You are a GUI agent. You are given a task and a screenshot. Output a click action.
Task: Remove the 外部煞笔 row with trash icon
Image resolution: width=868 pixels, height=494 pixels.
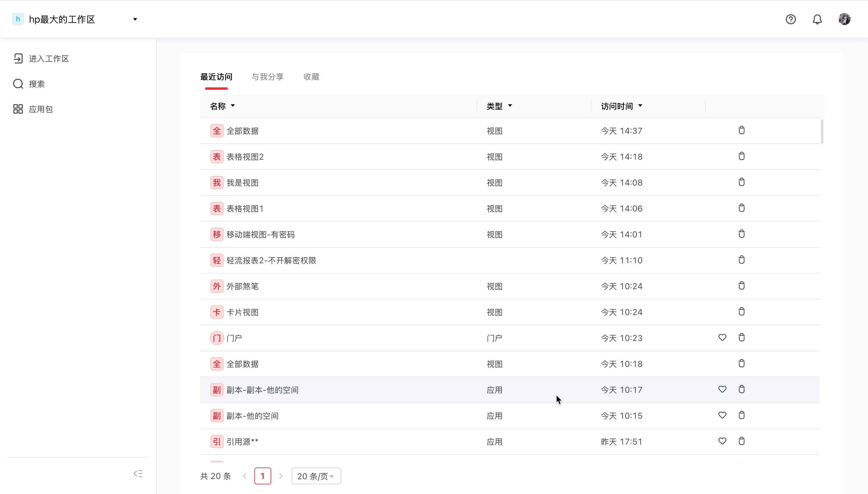[741, 286]
